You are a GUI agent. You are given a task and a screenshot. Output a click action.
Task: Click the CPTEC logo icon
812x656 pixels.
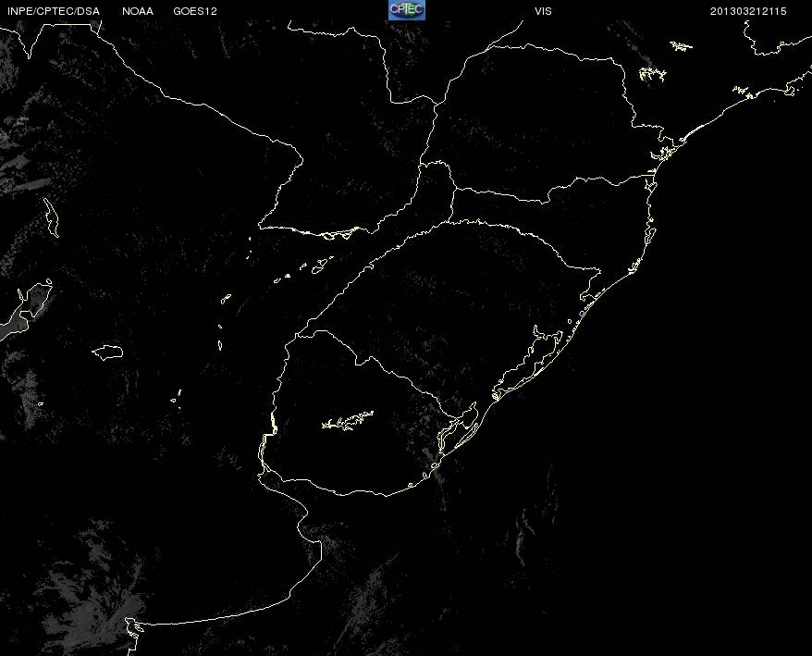click(407, 10)
